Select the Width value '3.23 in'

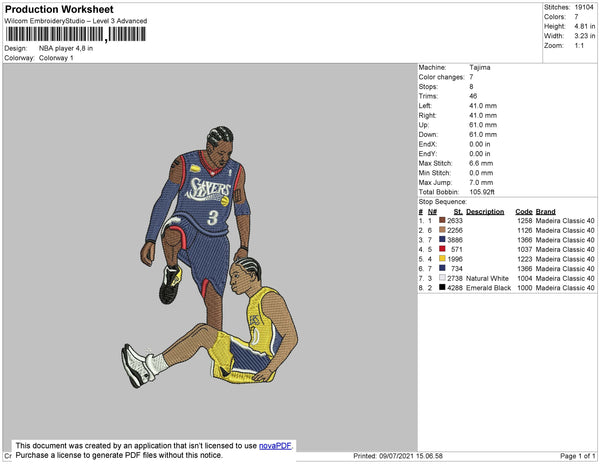585,36
